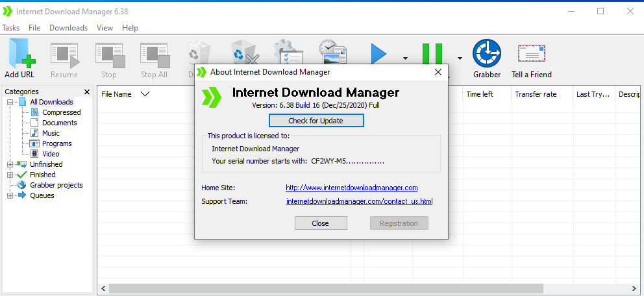Click the Video filmstrip category icon
The width and height of the screenshot is (644, 296).
[x=35, y=154]
